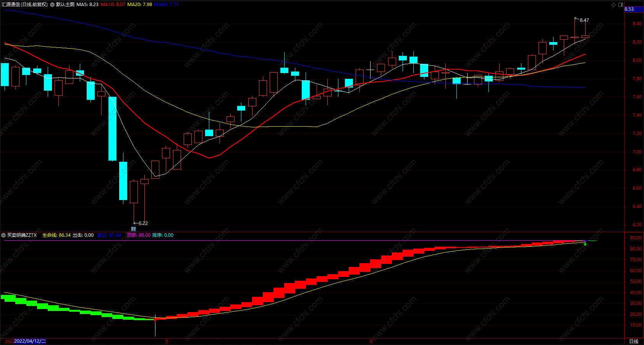
Task: Click the 默认主图 indicator label
Action: click(x=65, y=5)
